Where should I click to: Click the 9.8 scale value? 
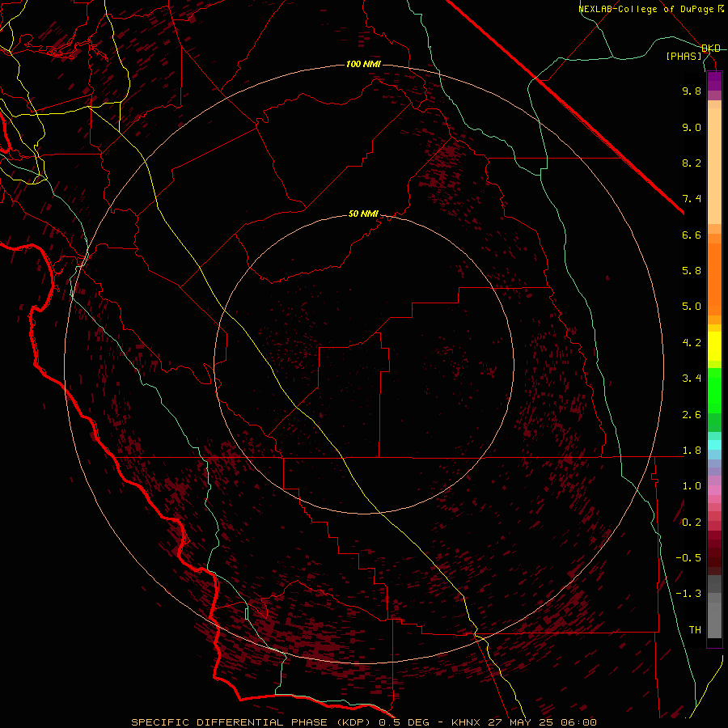[692, 91]
